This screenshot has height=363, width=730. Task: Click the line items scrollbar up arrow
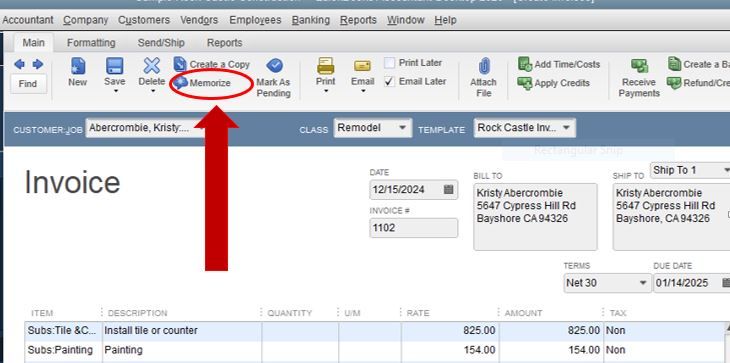click(x=727, y=328)
